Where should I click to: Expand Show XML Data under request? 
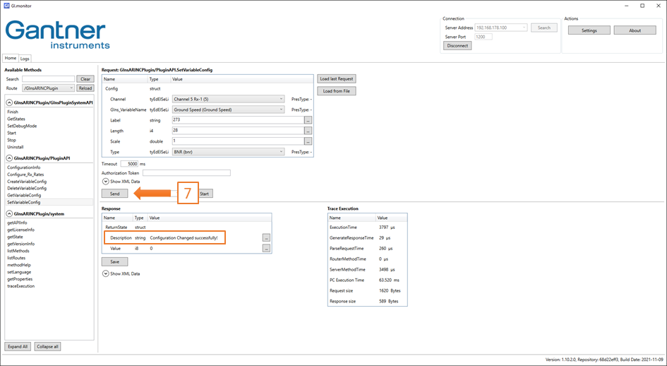pyautogui.click(x=105, y=181)
